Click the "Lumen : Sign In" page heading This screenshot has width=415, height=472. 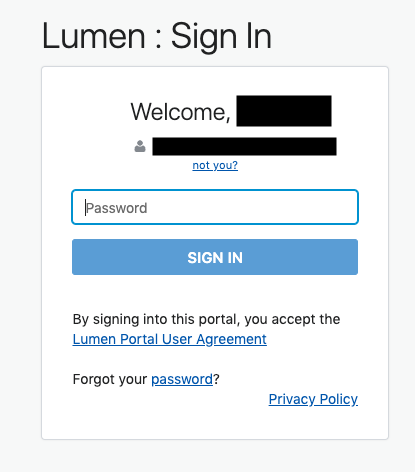click(x=157, y=36)
